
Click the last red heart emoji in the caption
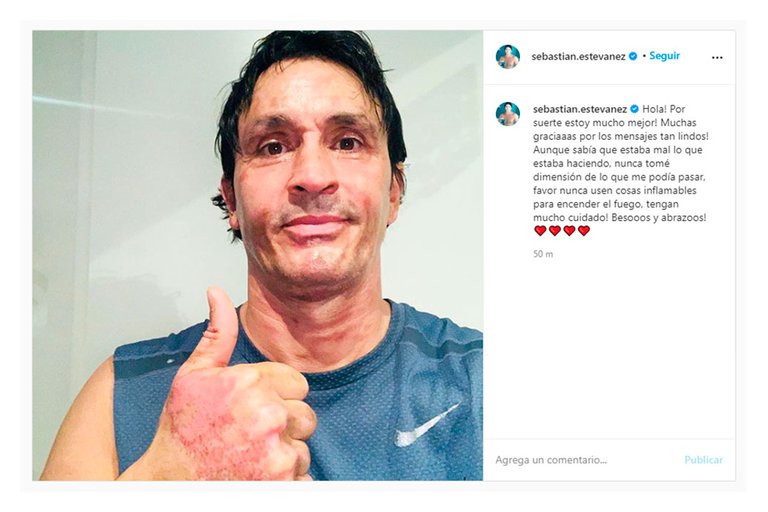click(x=584, y=230)
